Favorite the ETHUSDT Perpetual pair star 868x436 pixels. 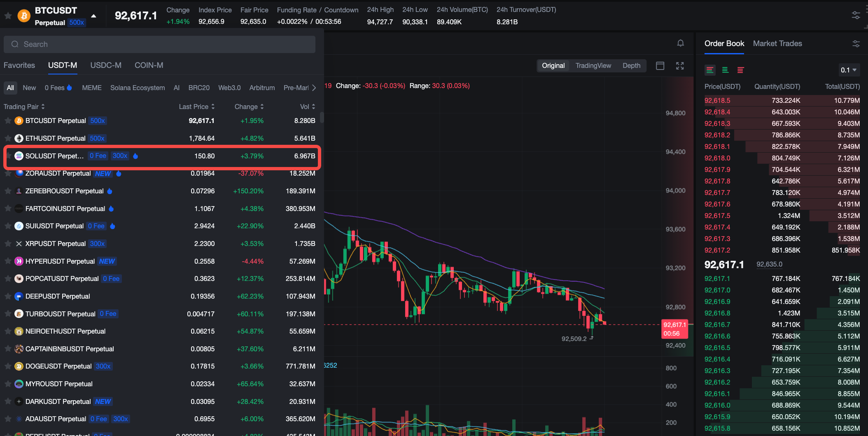coord(8,138)
